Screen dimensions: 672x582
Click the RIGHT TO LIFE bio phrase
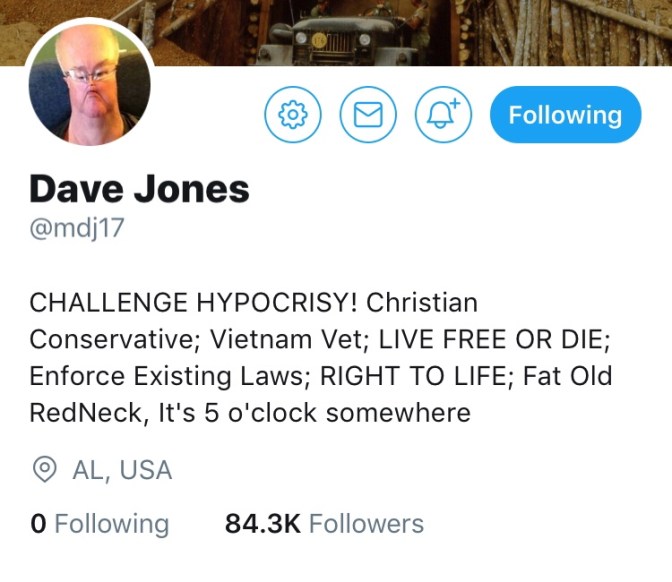[x=413, y=376]
